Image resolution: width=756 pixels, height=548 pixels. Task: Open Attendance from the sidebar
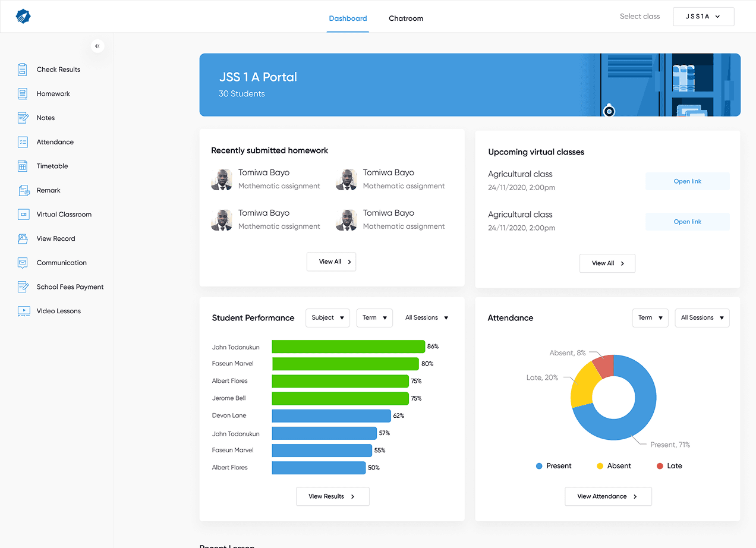[55, 142]
